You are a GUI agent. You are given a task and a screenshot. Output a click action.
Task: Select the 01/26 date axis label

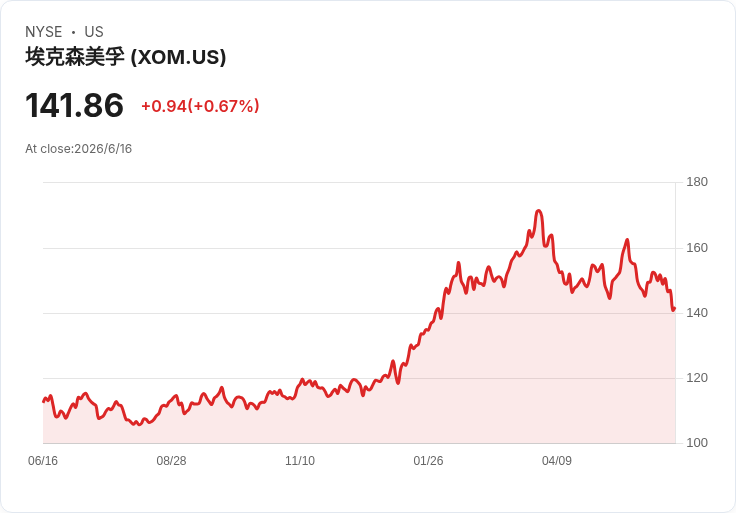point(428,461)
